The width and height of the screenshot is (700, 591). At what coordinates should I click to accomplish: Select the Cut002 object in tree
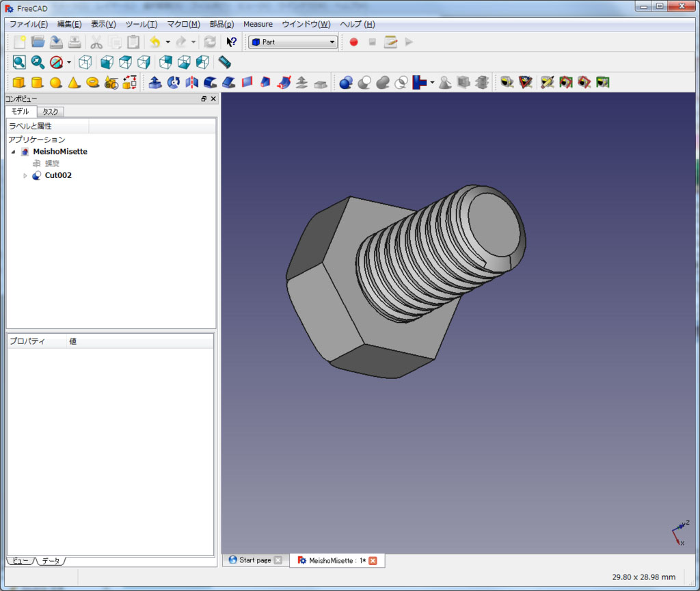click(x=58, y=176)
